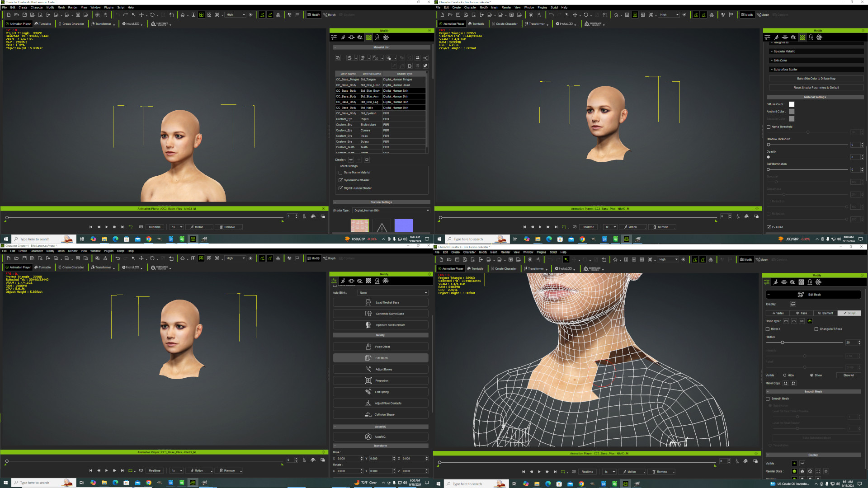Enable the Same Name Material checkbox

(340, 173)
